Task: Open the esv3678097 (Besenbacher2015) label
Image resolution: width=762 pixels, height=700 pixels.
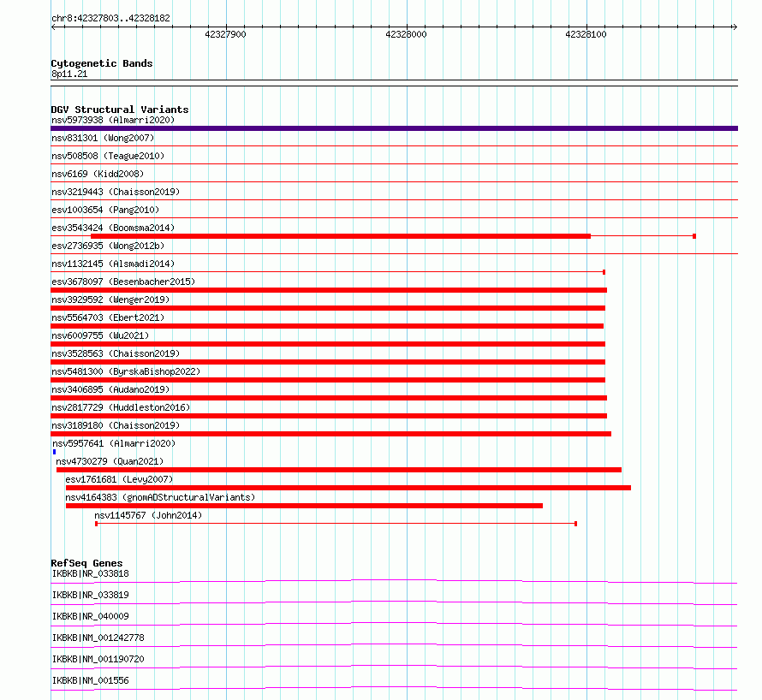Action: 123,282
